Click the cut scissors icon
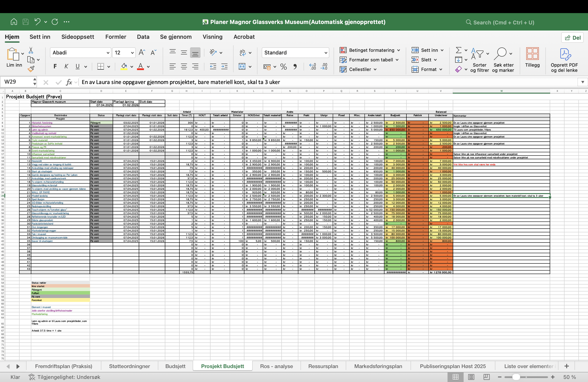This screenshot has width=588, height=382. tap(31, 50)
